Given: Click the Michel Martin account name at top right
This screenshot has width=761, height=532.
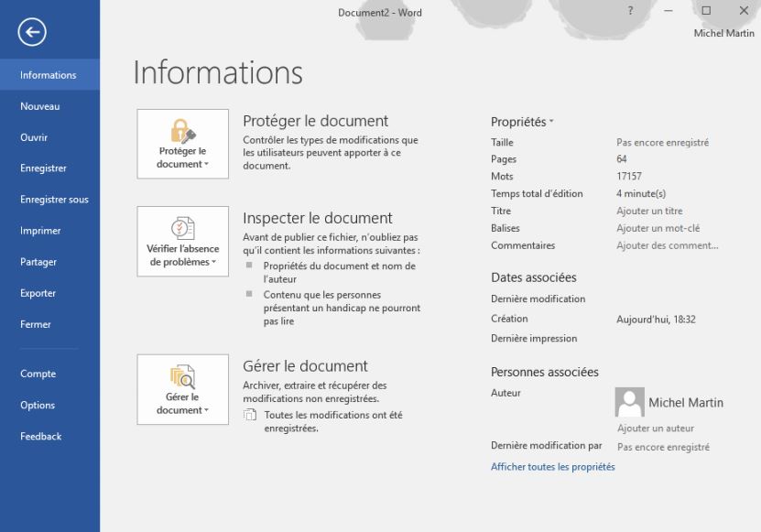Looking at the screenshot, I should pyautogui.click(x=723, y=34).
